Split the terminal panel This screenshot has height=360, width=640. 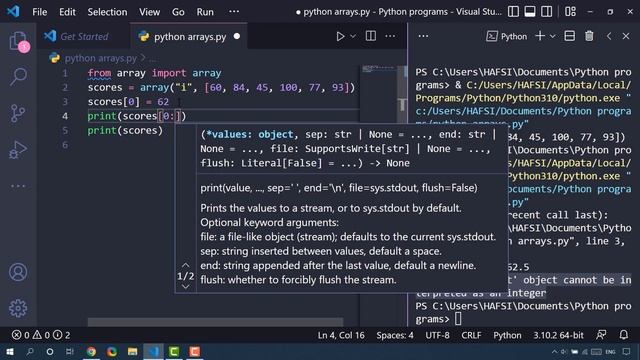pos(569,36)
